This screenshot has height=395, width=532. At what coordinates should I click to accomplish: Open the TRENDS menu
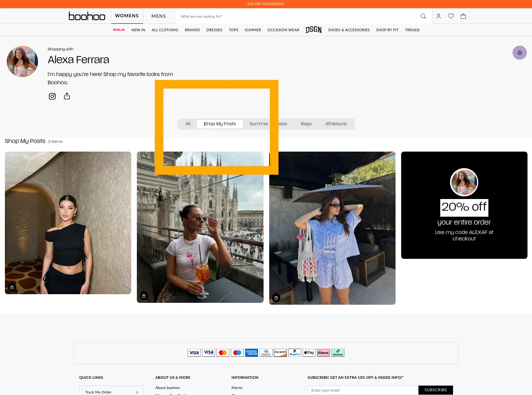click(x=412, y=30)
